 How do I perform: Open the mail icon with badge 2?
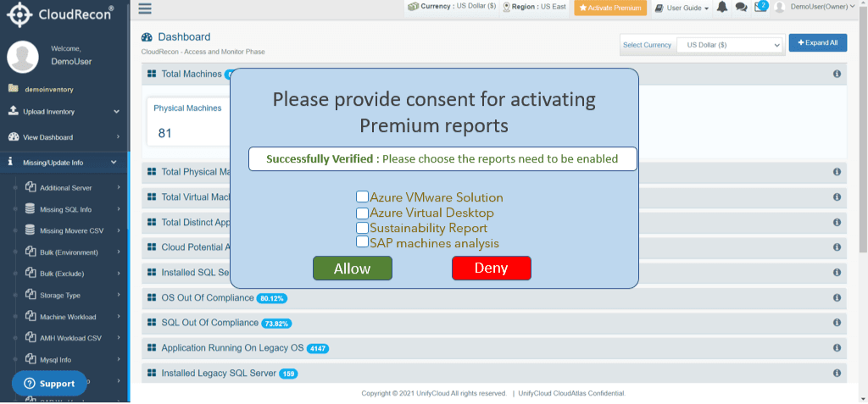point(761,7)
